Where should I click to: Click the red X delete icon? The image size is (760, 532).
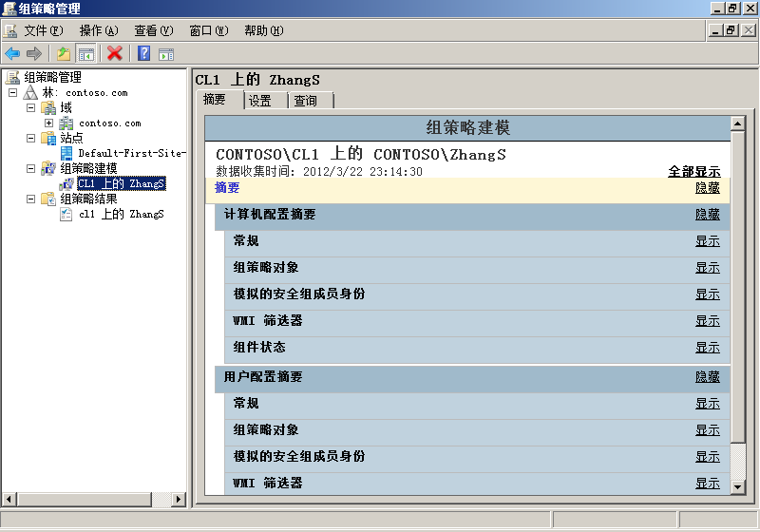click(114, 53)
